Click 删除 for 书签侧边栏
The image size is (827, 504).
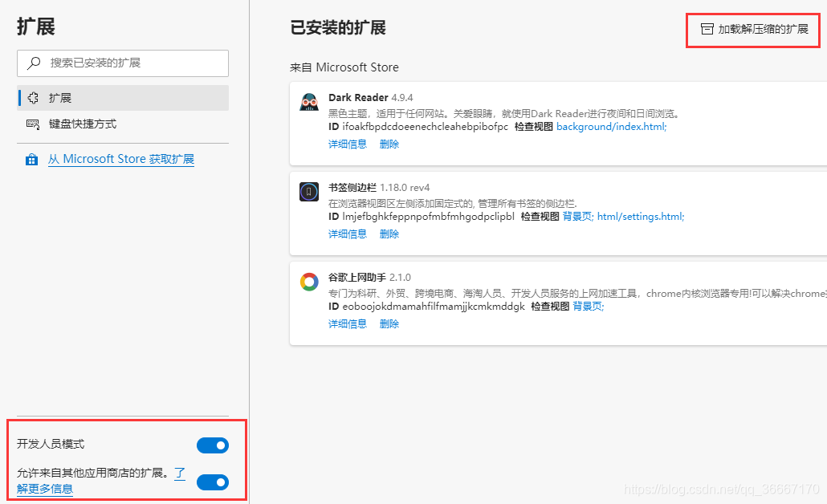click(389, 234)
